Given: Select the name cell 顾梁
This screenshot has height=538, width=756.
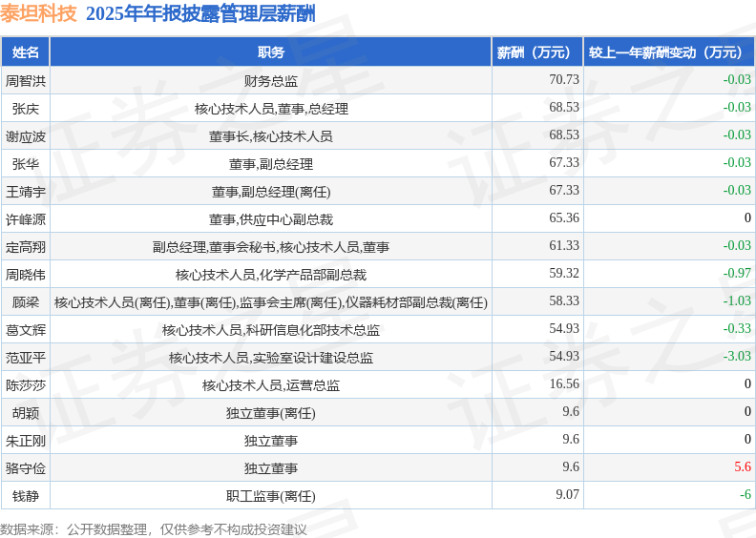Looking at the screenshot, I should point(25,302).
